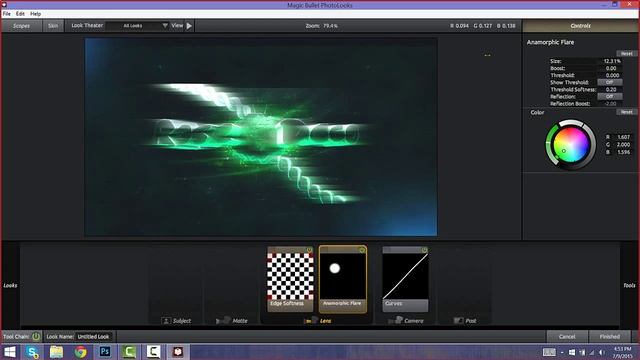Viewport: 640px width, 360px height.
Task: Toggle power icon on Curves tool
Action: 424,250
